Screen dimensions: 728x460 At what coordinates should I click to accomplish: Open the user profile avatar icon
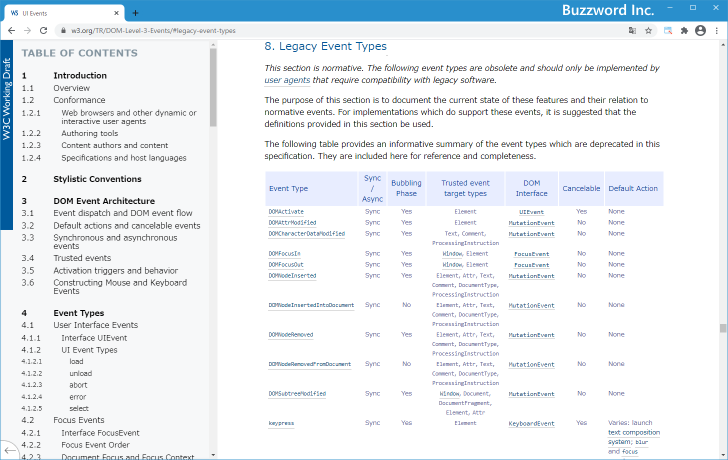pyautogui.click(x=701, y=31)
